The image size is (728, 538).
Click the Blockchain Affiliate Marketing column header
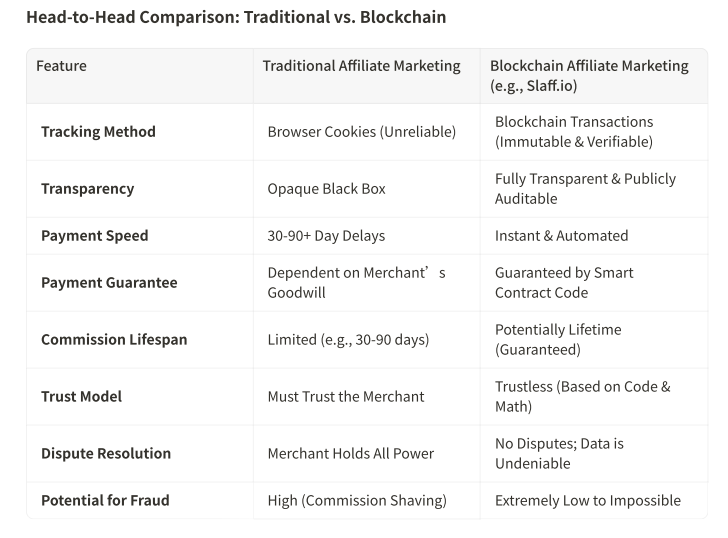point(589,76)
